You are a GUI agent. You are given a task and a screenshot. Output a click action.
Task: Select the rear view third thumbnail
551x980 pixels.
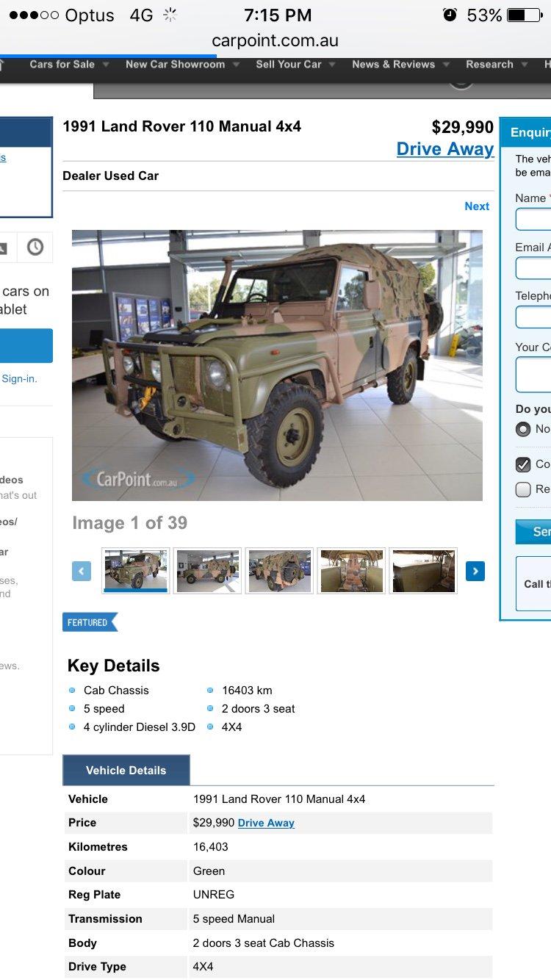279,571
